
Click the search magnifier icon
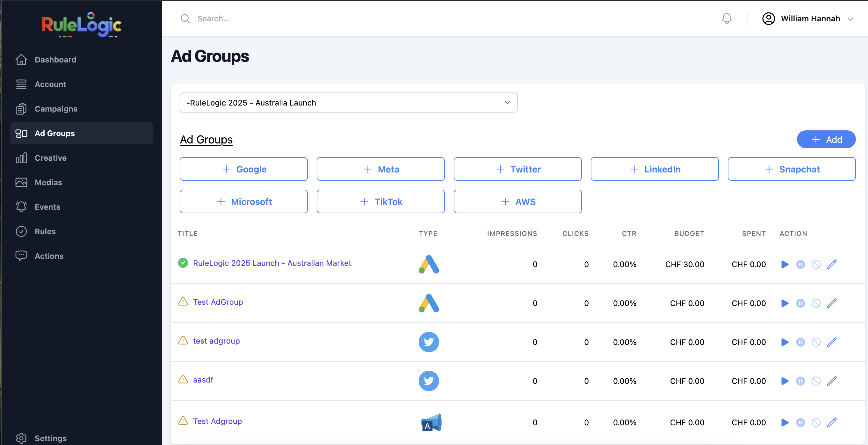point(185,18)
